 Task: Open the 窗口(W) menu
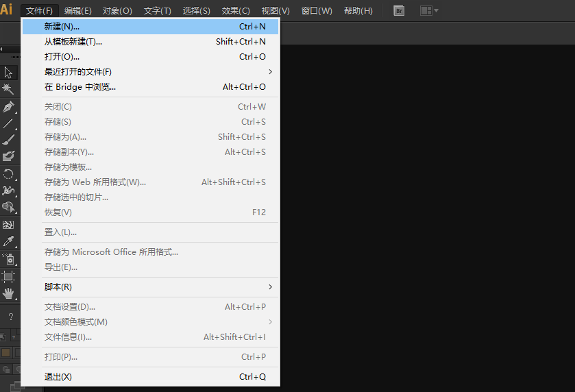(x=317, y=11)
